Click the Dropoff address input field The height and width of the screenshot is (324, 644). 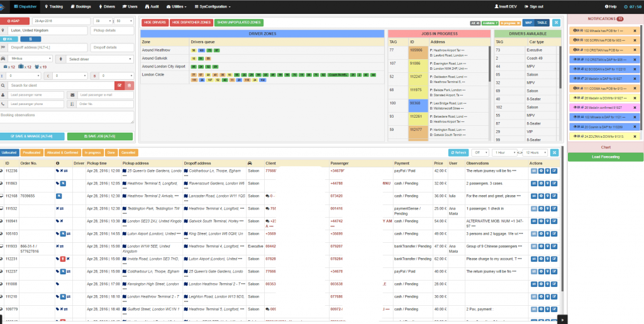click(47, 47)
